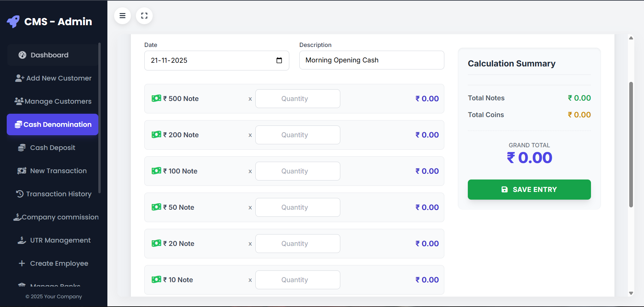
Task: Click the page scrollbar down arrow
Action: click(x=631, y=293)
